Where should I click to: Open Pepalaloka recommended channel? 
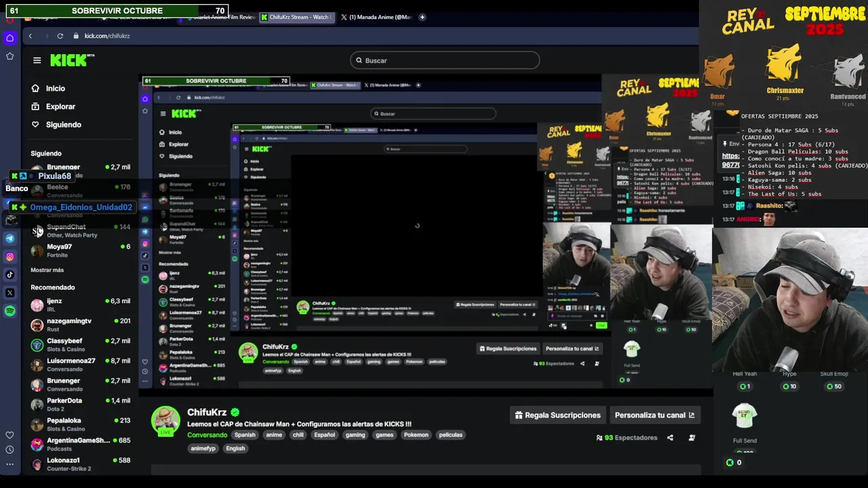point(80,424)
